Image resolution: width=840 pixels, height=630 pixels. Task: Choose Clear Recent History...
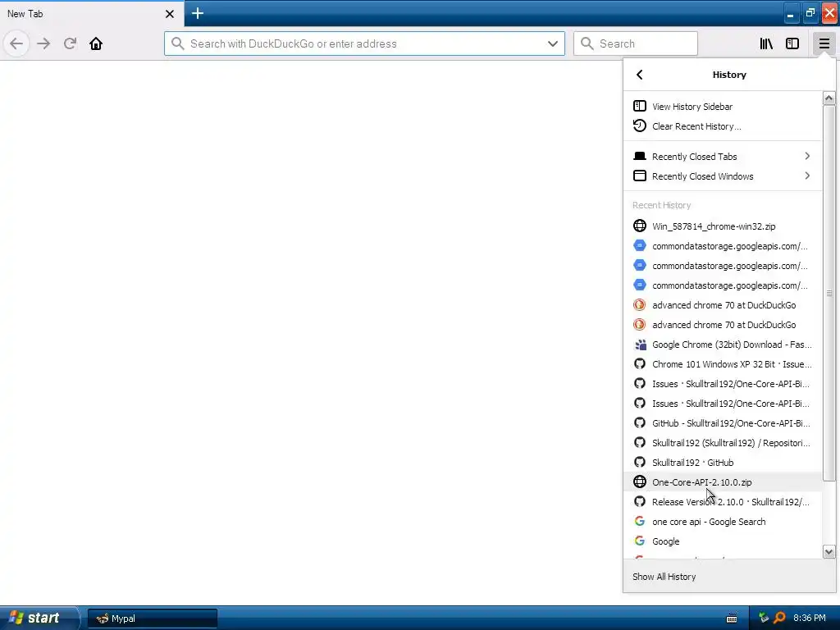point(723,126)
